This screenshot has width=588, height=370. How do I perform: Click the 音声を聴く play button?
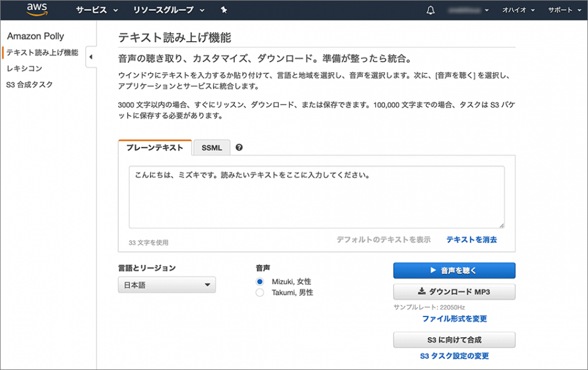(454, 271)
